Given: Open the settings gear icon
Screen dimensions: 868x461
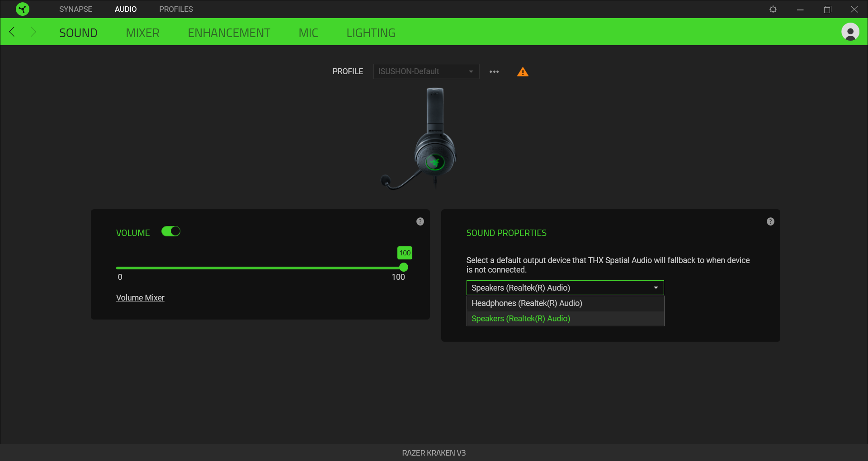Looking at the screenshot, I should pos(773,9).
